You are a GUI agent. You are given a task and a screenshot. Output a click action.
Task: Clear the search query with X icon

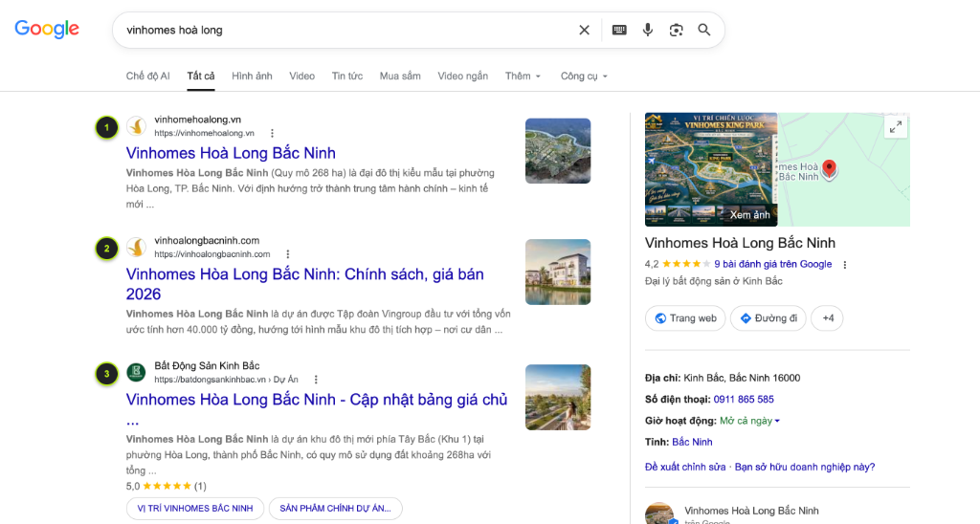click(x=584, y=30)
